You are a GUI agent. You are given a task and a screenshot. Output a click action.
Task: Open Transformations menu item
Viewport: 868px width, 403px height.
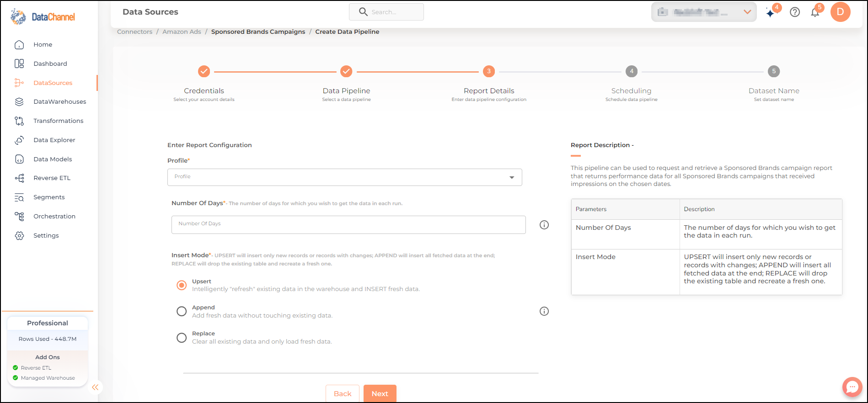click(x=59, y=121)
